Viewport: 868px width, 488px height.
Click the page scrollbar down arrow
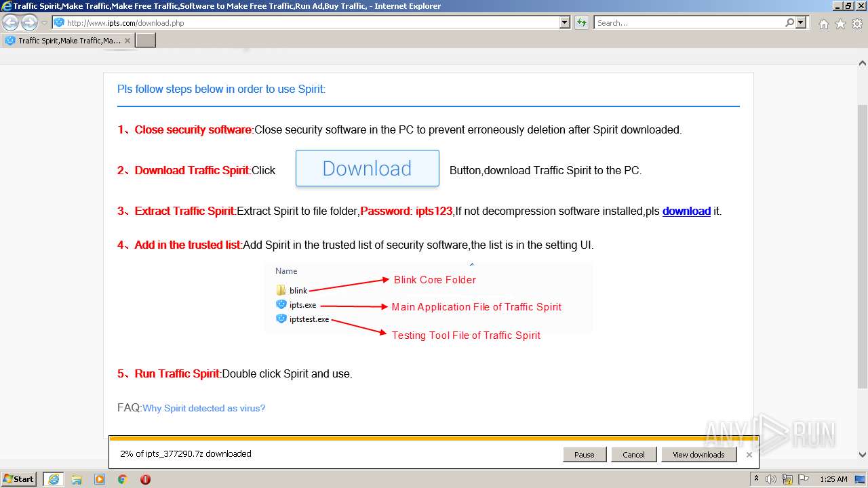tap(863, 455)
